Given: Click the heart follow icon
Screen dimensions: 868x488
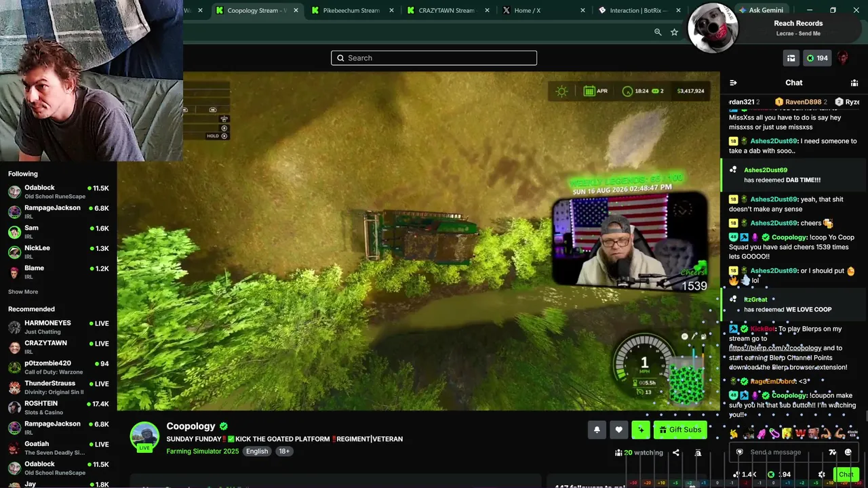Looking at the screenshot, I should coord(618,430).
